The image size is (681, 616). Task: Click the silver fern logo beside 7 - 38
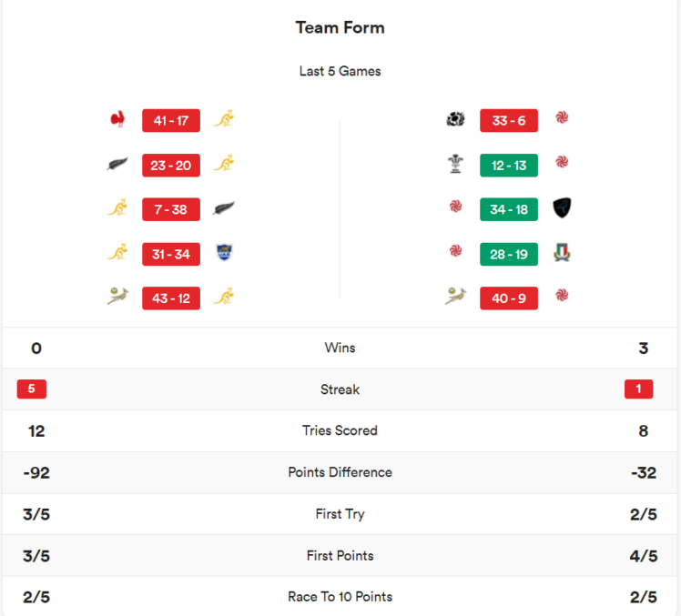(x=224, y=208)
